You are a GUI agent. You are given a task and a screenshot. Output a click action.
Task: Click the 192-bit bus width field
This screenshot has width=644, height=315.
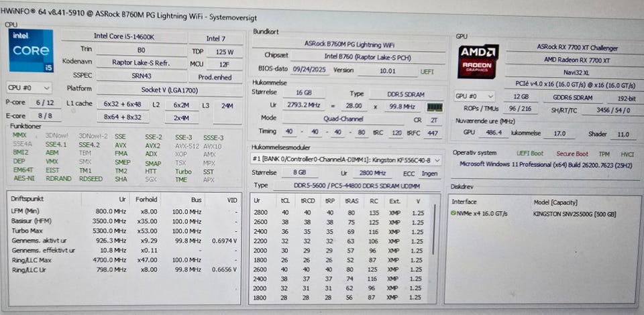627,99
